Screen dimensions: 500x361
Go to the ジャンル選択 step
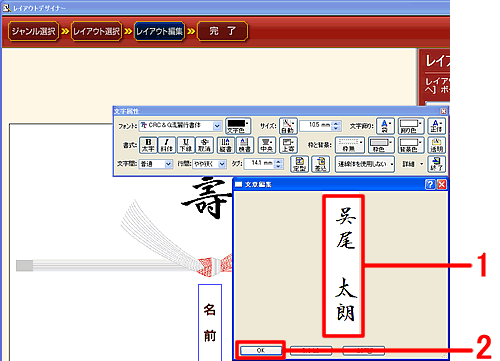click(x=33, y=31)
